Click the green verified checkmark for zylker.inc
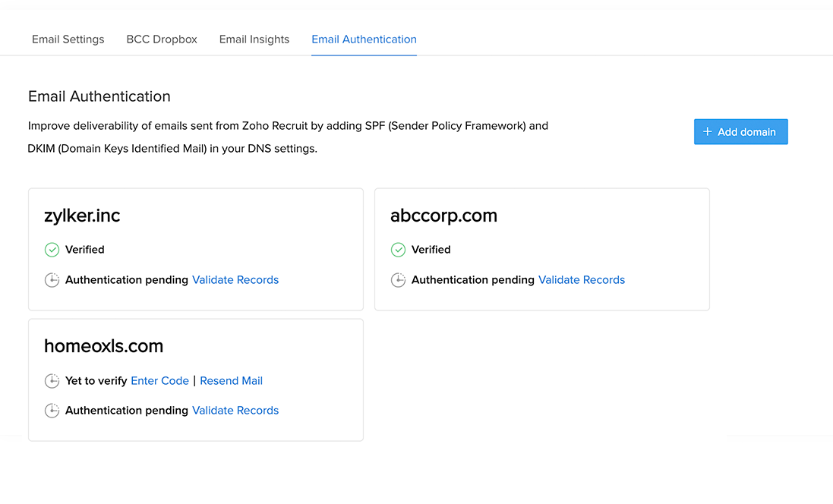Viewport: 833px width, 504px height. coord(52,250)
